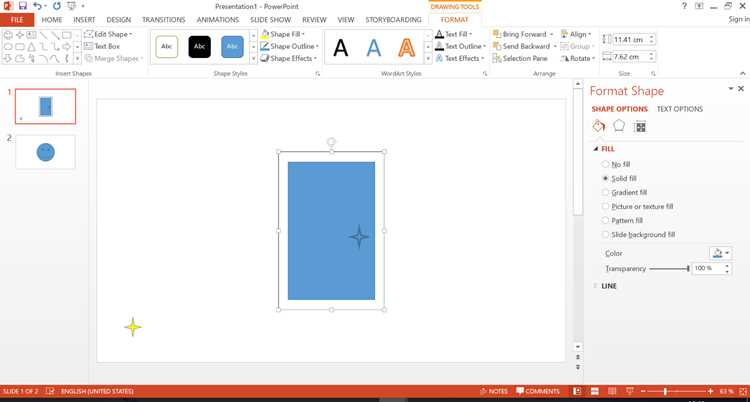This screenshot has width=750, height=402.
Task: Select slide 1 thumbnail
Action: click(45, 106)
